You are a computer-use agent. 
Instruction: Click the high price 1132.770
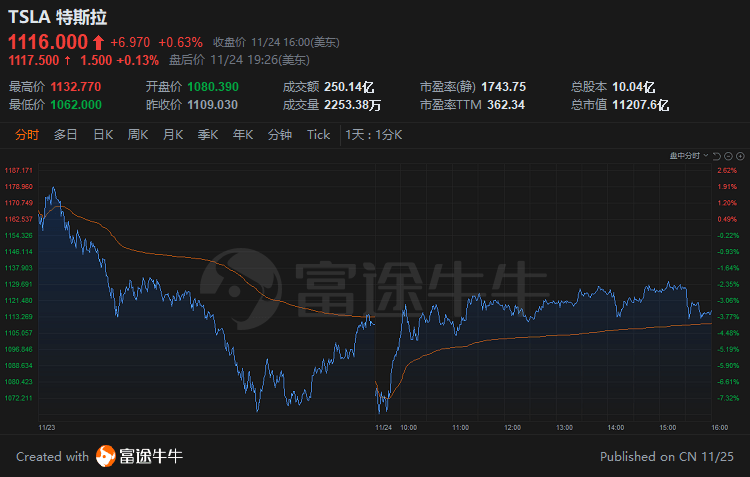coord(76,87)
